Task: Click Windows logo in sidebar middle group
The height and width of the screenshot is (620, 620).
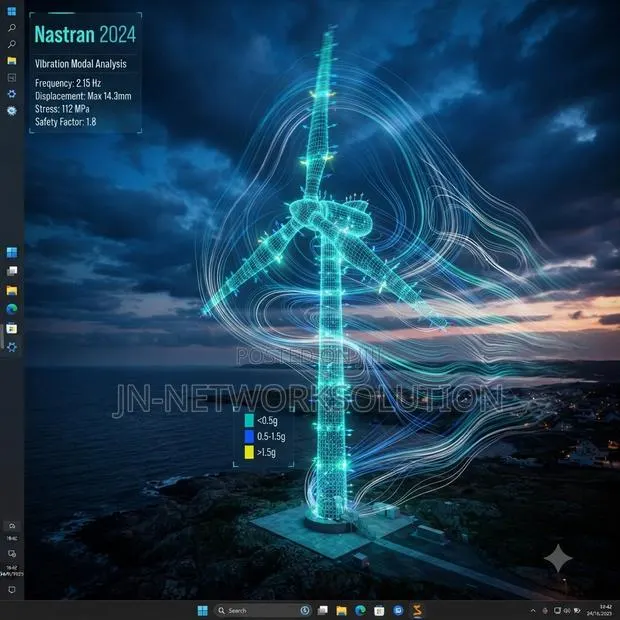Action: pyautogui.click(x=12, y=252)
